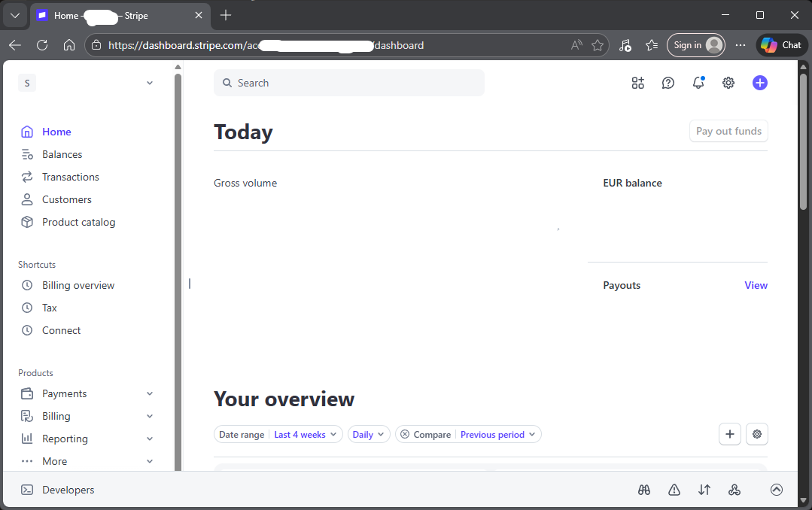Open the apps grid icon
Screen dimensions: 812x510
point(638,83)
